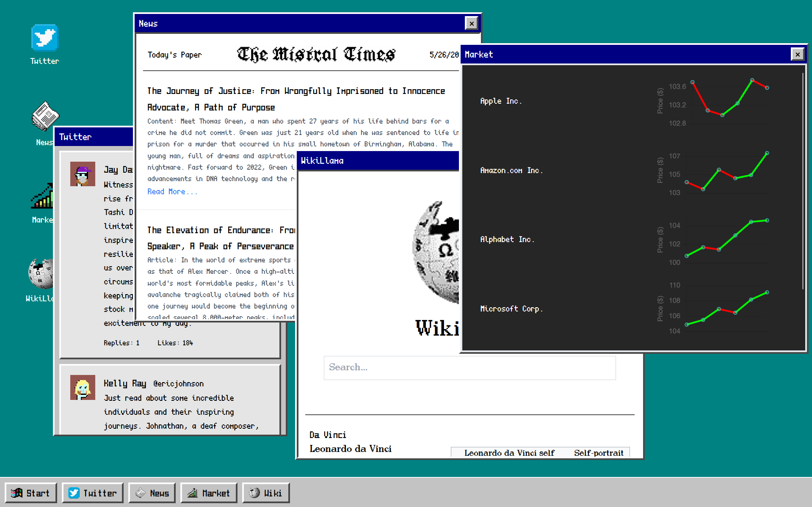This screenshot has height=507, width=812.
Task: Click Kelly Ray's avatar in Twitter
Action: 83,387
